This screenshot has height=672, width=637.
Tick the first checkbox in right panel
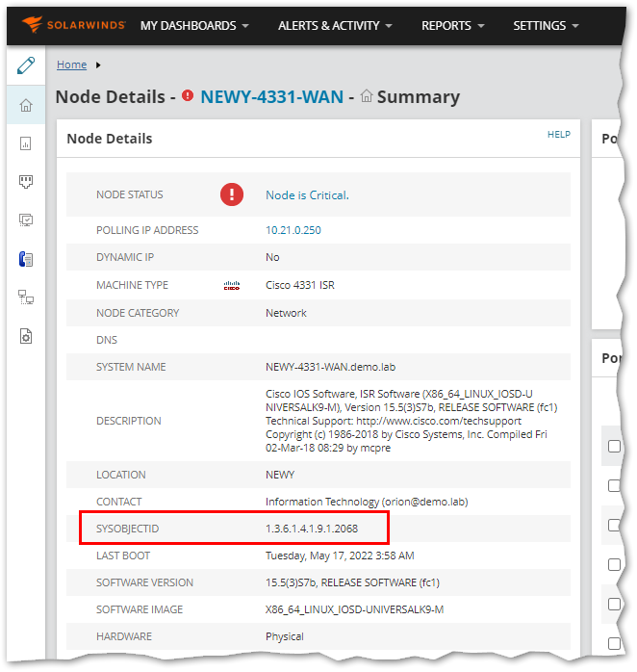[614, 446]
